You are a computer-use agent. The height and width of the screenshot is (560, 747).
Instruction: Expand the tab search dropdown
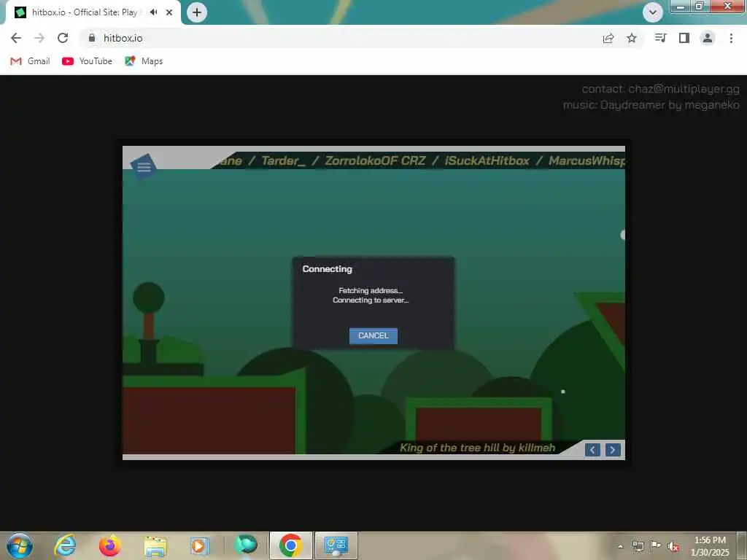tap(652, 12)
